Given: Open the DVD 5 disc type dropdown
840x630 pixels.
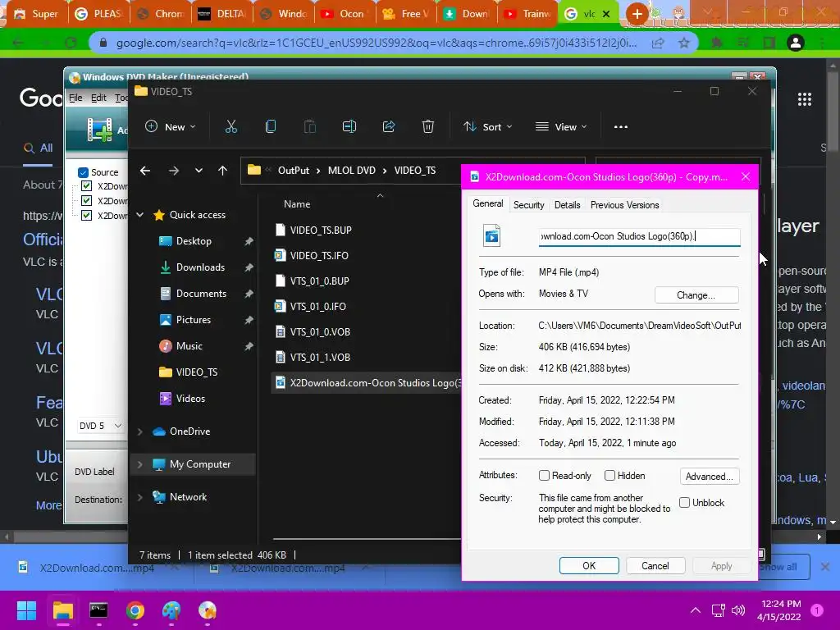Looking at the screenshot, I should (101, 426).
